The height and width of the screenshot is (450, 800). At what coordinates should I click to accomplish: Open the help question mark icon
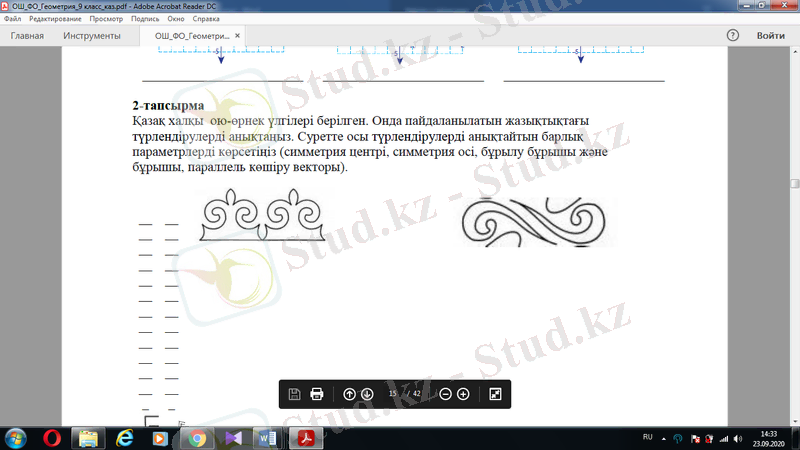(732, 35)
